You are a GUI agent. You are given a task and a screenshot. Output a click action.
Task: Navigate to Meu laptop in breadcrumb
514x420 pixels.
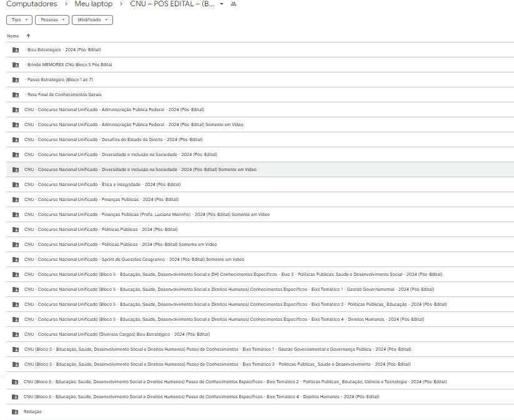click(94, 4)
